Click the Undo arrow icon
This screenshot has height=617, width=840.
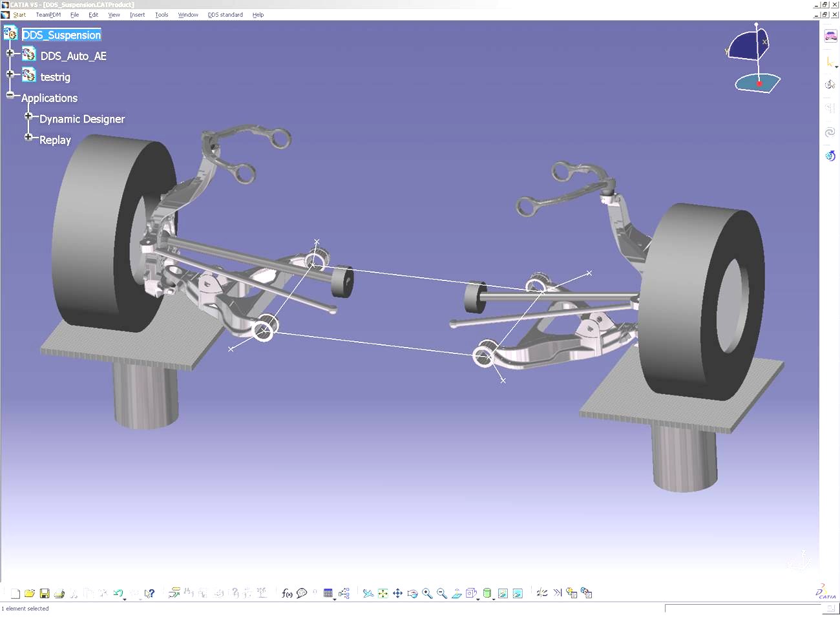pyautogui.click(x=118, y=593)
